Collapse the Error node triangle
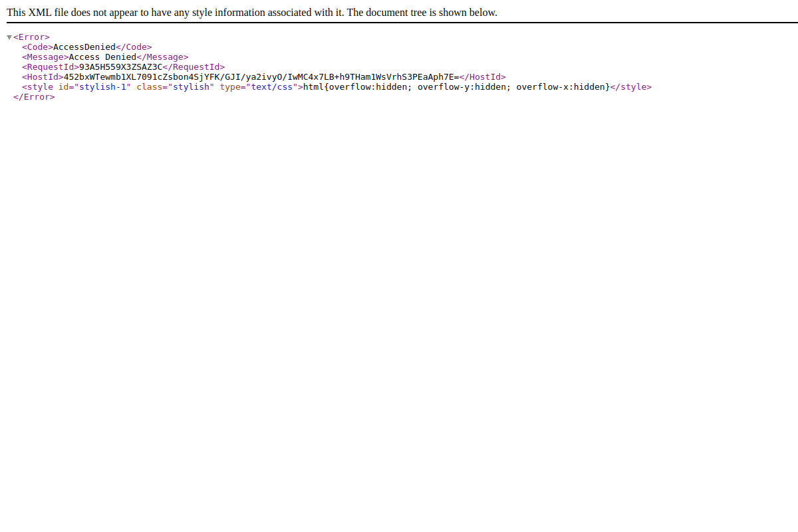The height and width of the screenshot is (532, 798). (x=9, y=37)
